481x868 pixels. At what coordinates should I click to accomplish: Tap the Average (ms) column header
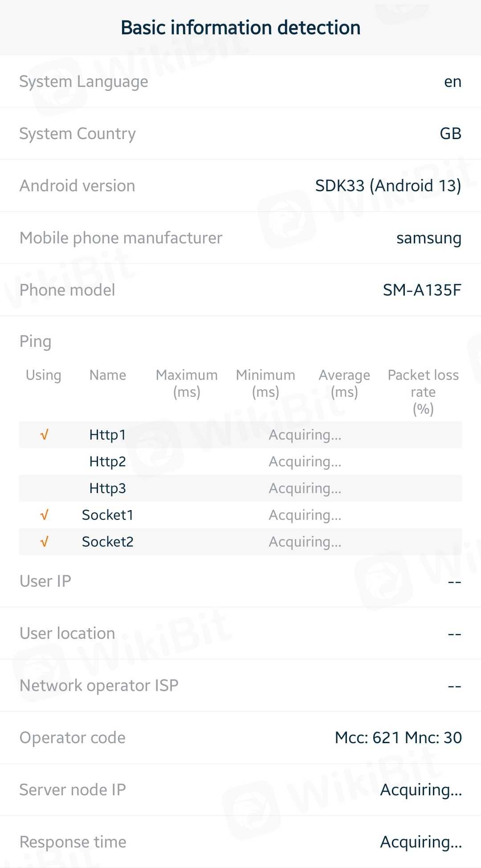pos(344,383)
